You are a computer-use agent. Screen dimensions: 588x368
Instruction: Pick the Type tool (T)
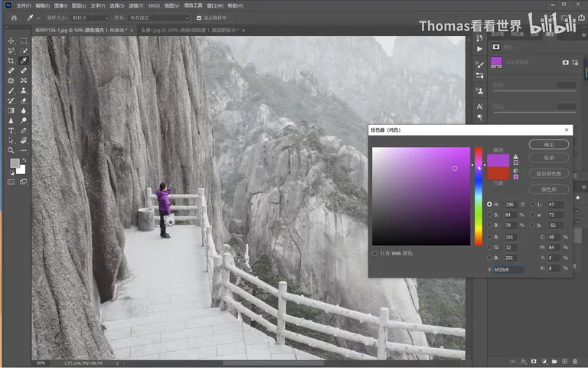click(x=11, y=130)
